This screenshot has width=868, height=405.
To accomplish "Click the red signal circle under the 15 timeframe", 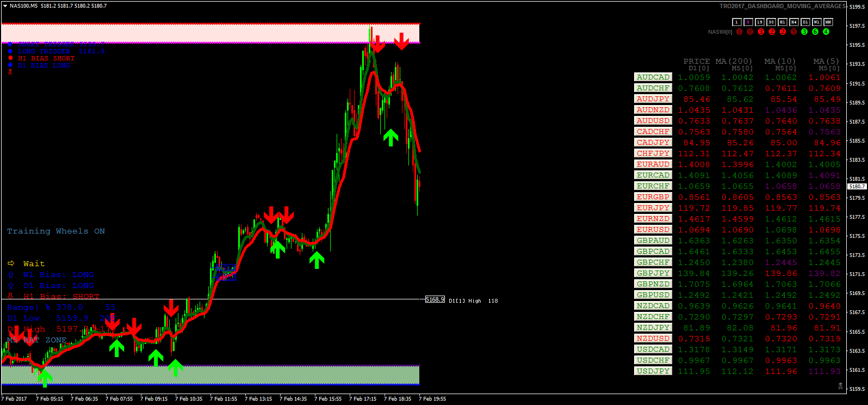I will [761, 32].
